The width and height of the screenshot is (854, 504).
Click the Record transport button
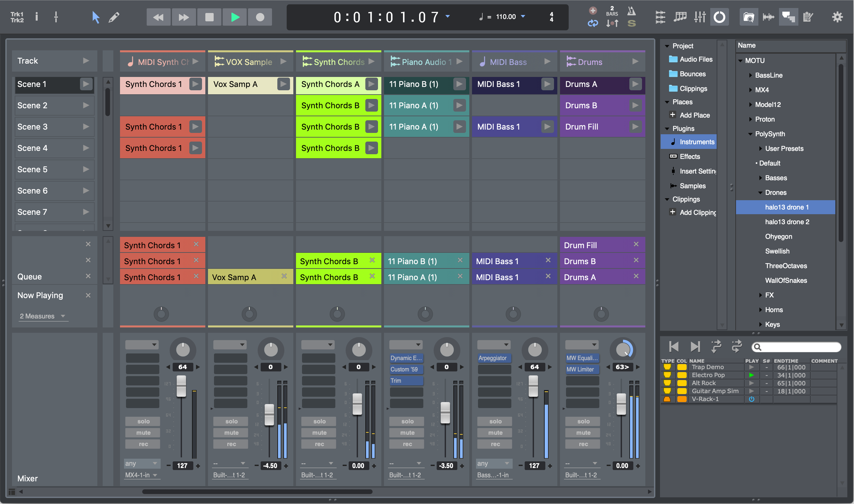tap(260, 17)
